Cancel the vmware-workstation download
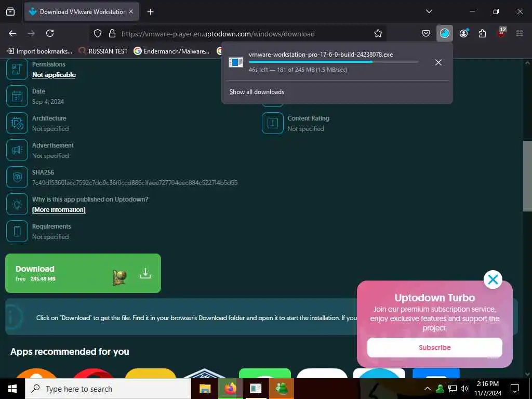This screenshot has height=399, width=532. (x=438, y=62)
